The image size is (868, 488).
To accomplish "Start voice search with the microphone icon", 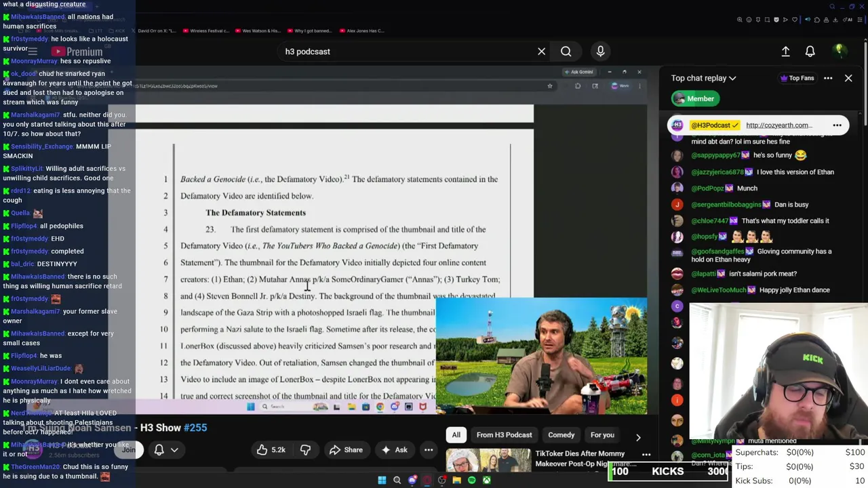I will tap(600, 52).
